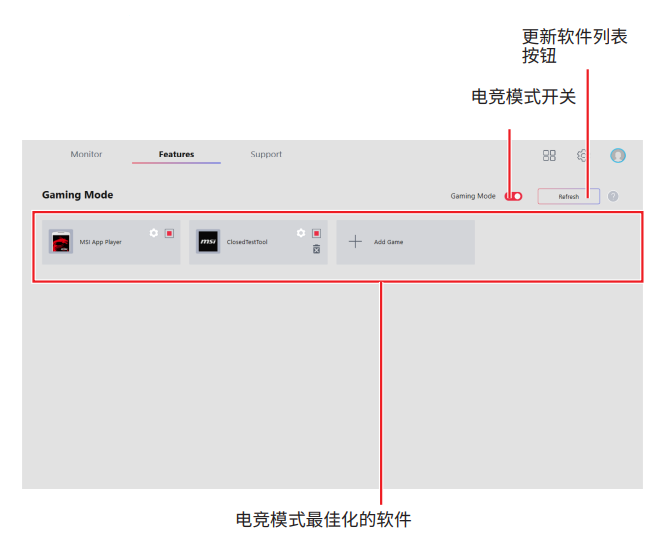The image size is (665, 540).
Task: Click the user profile avatar
Action: coord(618,156)
